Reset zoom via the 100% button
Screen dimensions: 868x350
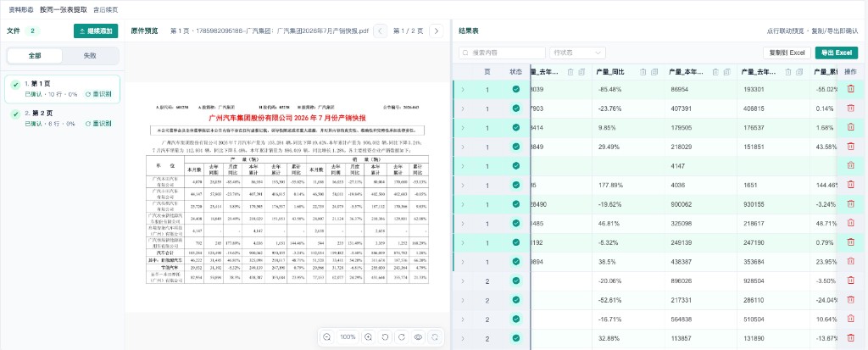[348, 336]
